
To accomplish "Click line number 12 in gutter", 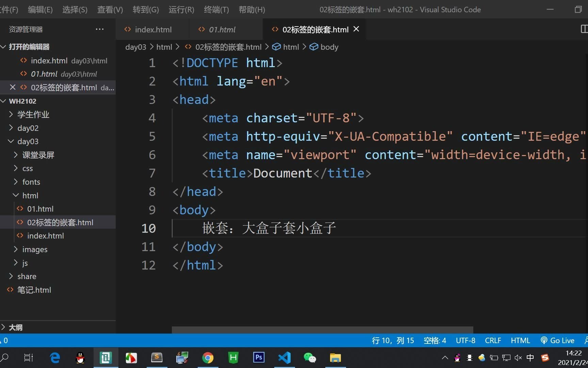I will click(x=148, y=265).
